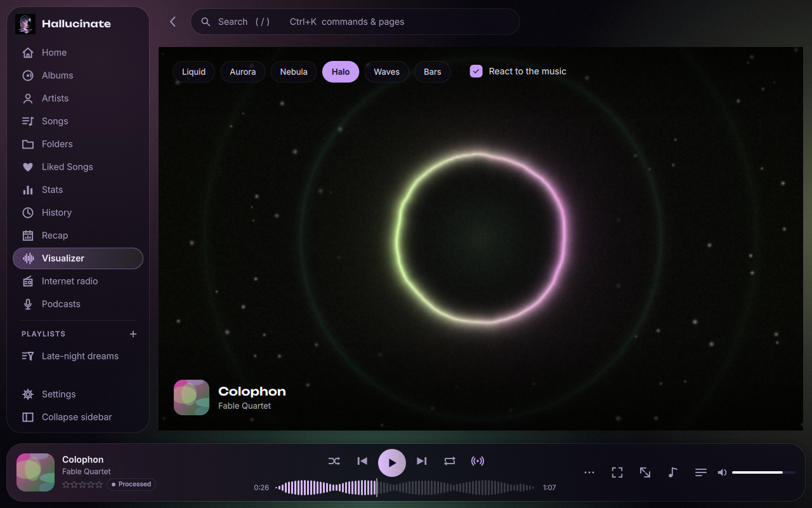Open Podcasts page

[x=78, y=304]
